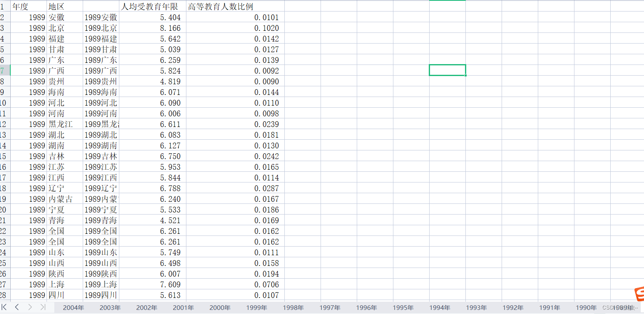Click the previous sheet navigation arrow

pyautogui.click(x=16, y=307)
